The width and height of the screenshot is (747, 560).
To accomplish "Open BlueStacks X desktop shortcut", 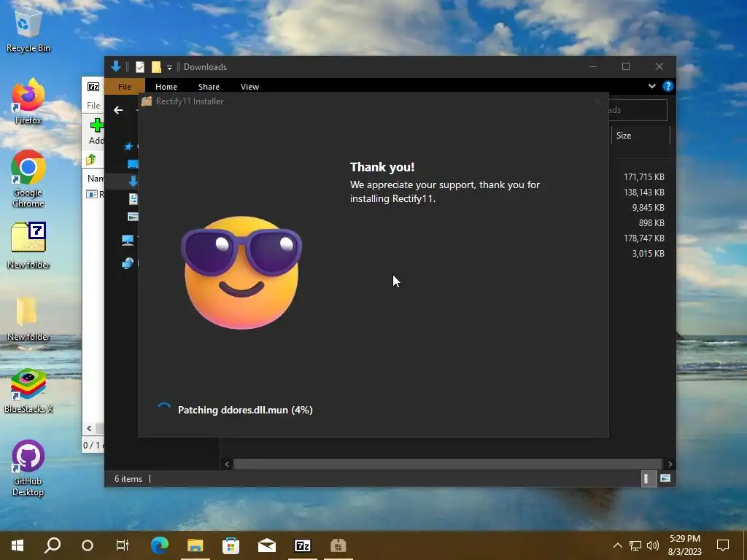I will tap(28, 391).
